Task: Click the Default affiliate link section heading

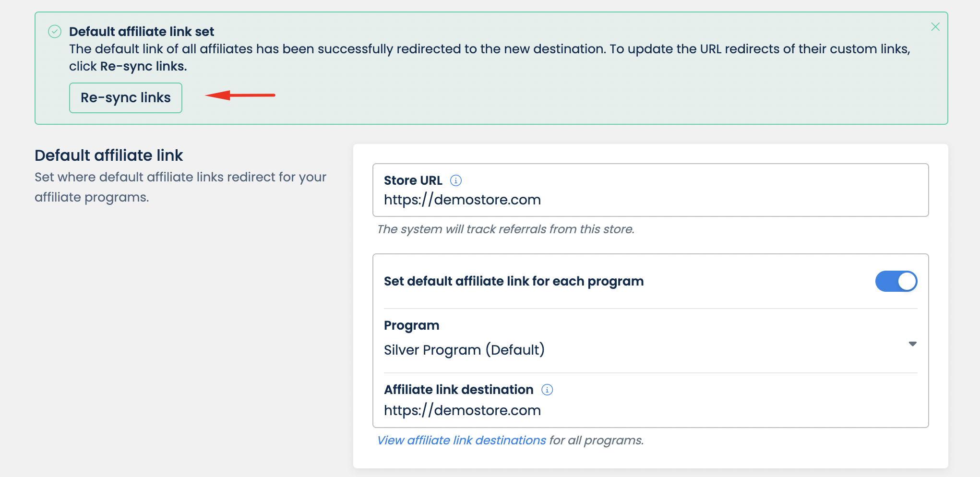Action: 108,155
